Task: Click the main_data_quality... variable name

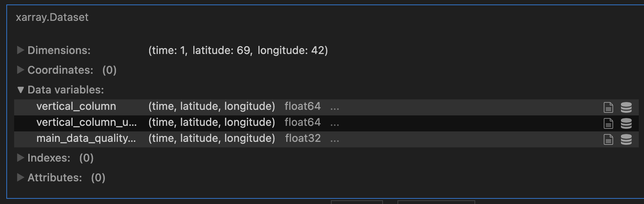Action: (86, 138)
